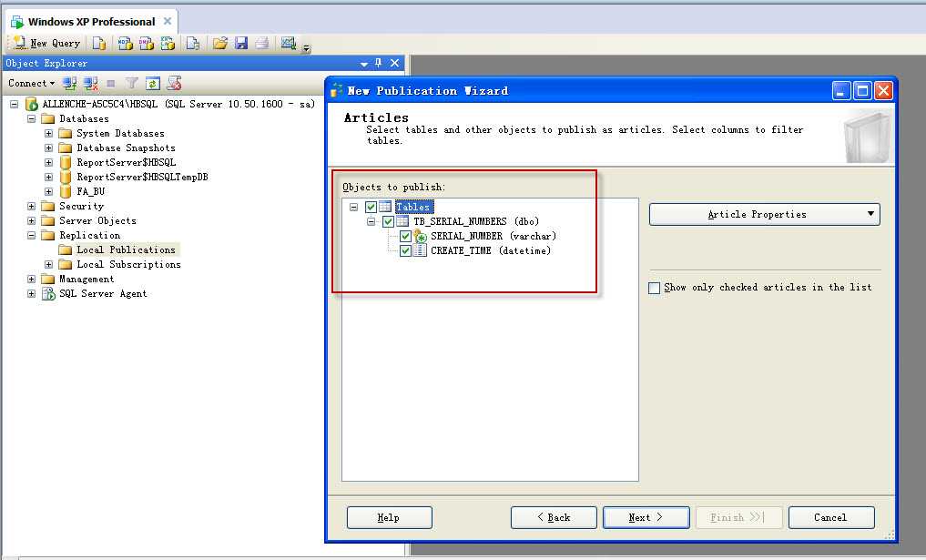Expand the SQL Server Agent node
Viewport: 926px width, 560px height.
[31, 293]
